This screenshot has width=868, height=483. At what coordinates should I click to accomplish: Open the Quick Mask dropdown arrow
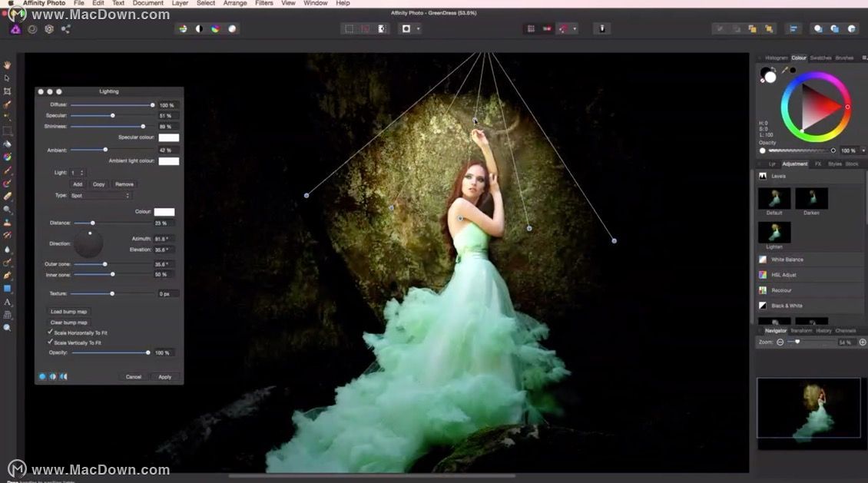[419, 28]
